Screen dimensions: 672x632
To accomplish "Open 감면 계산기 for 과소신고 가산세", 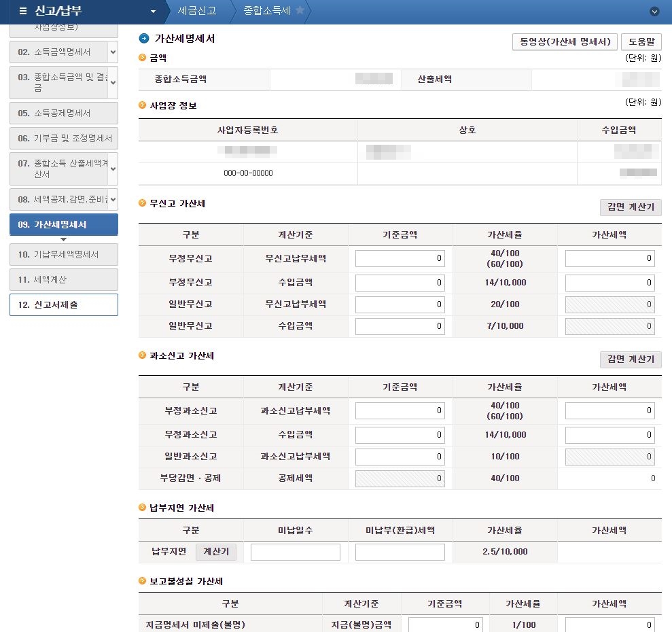I will click(x=631, y=359).
